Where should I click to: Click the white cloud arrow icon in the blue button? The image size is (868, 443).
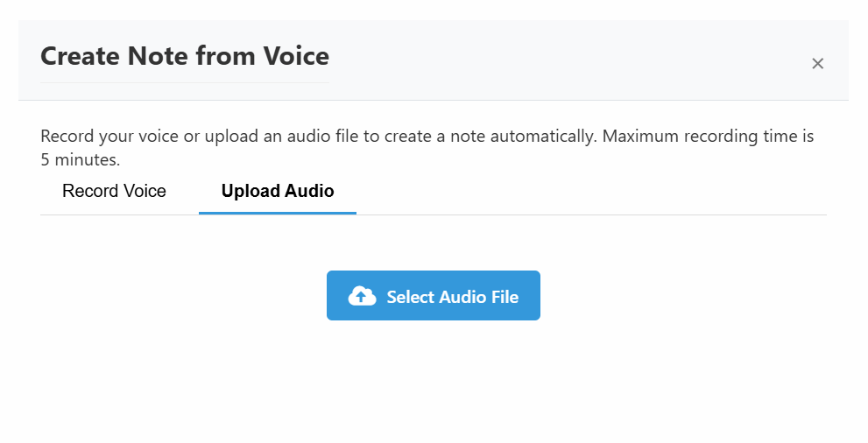(x=362, y=296)
